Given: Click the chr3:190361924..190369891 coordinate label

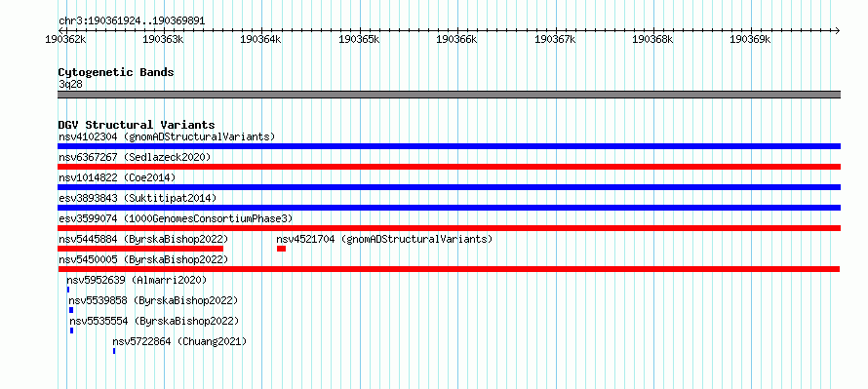Looking at the screenshot, I should (132, 21).
